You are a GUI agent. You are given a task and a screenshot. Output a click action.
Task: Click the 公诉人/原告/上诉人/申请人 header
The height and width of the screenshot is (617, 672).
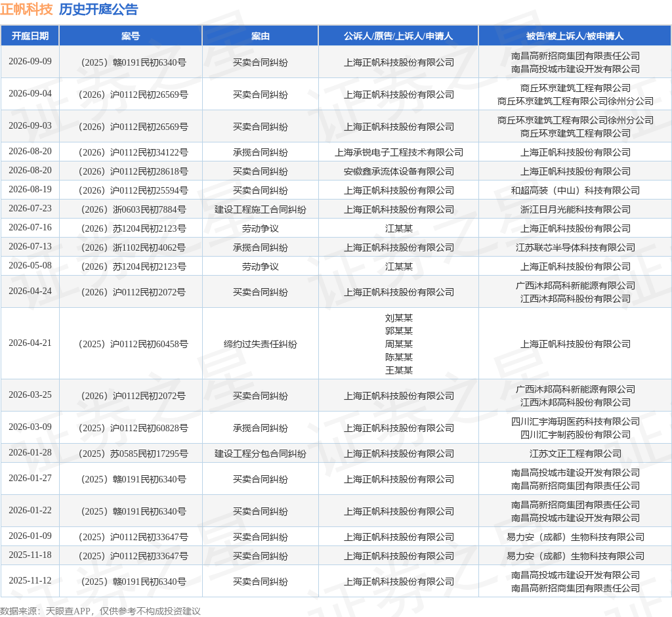tap(398, 36)
